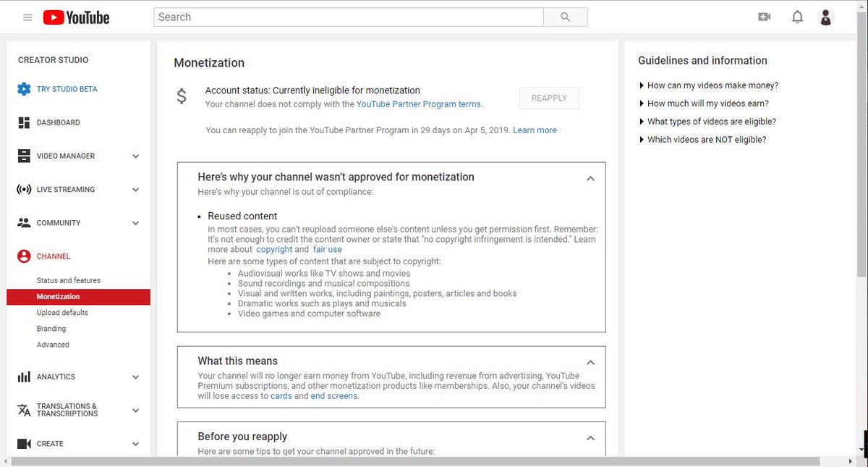This screenshot has width=868, height=467.
Task: Collapse the channel wasn't approved panel
Action: [590, 178]
